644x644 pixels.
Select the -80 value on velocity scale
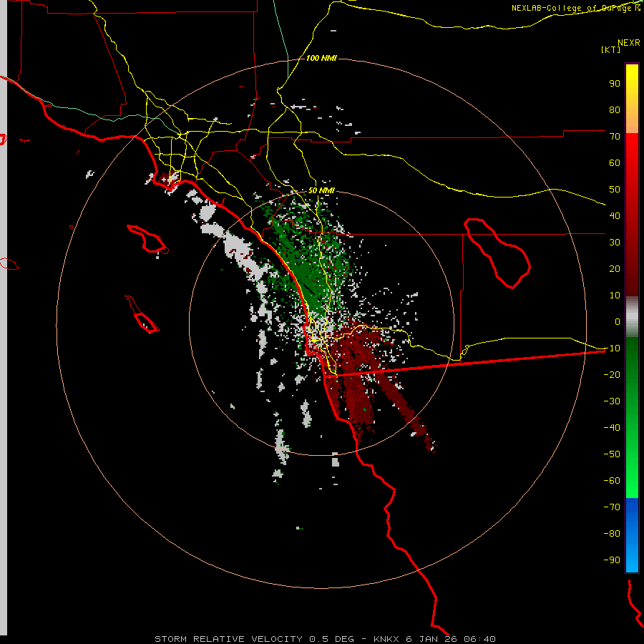click(612, 534)
